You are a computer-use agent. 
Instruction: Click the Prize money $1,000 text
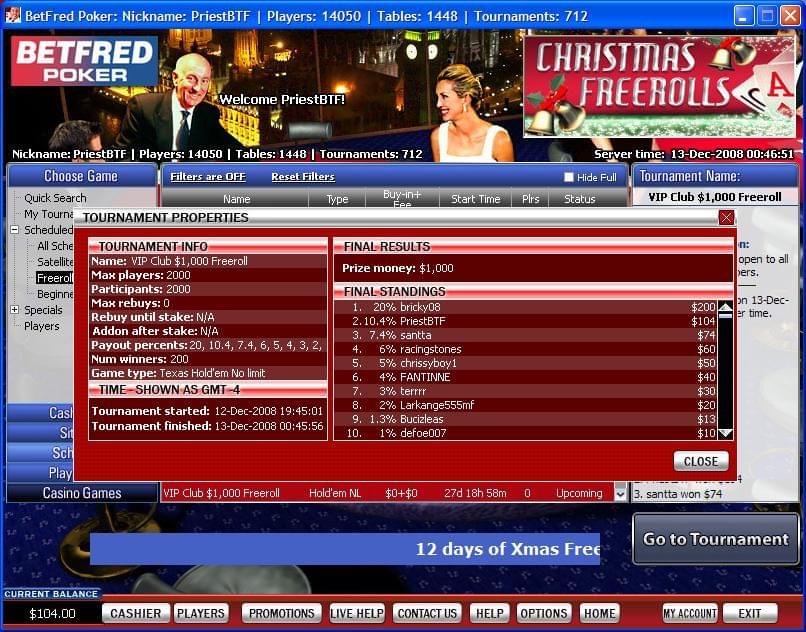(398, 268)
